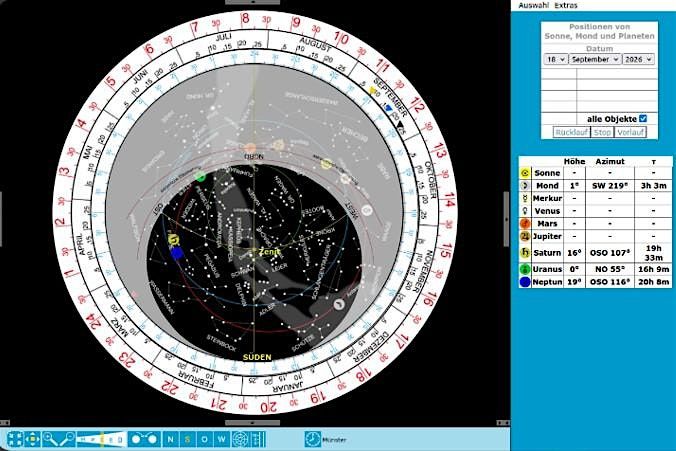The height and width of the screenshot is (451, 676).
Task: Set view direction to W
Action: (x=222, y=439)
